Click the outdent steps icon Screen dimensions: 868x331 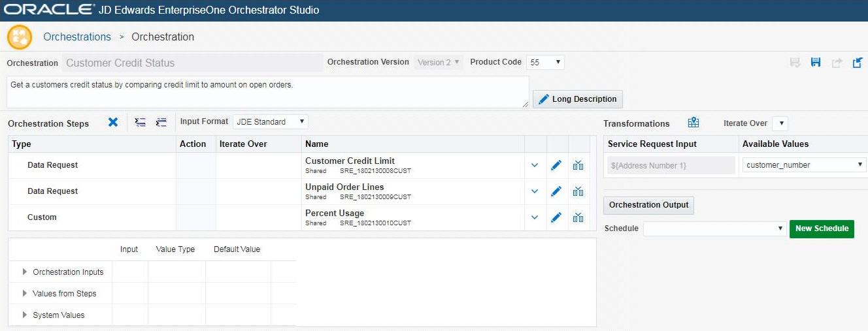(x=161, y=122)
